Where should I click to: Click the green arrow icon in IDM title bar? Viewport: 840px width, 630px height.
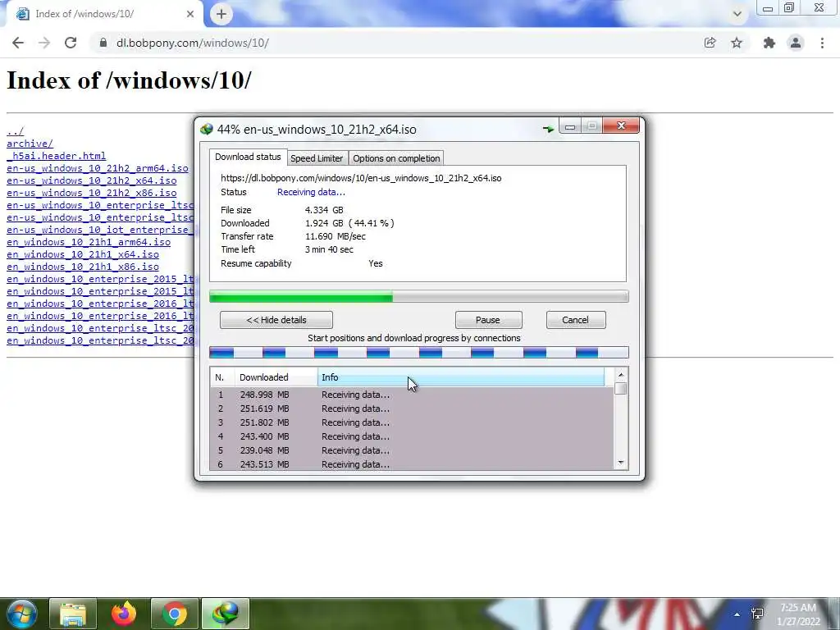(547, 129)
